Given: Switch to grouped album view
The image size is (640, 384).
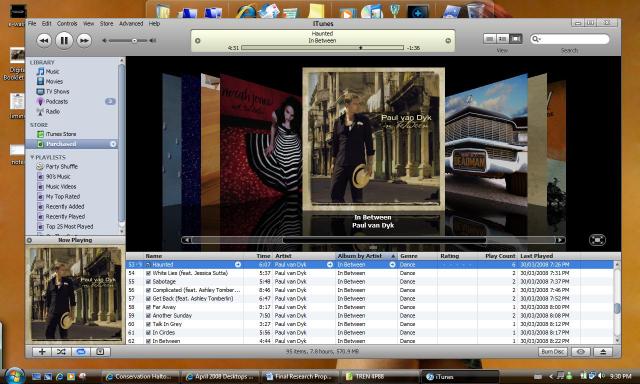Looking at the screenshot, I should click(503, 39).
